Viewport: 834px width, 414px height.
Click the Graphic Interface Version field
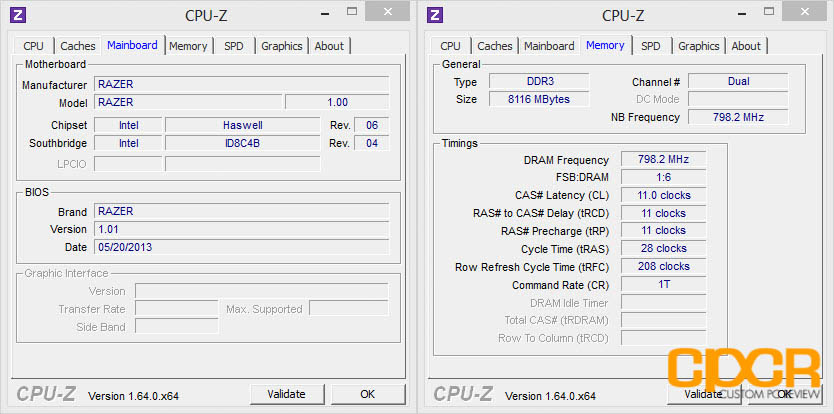[261, 291]
